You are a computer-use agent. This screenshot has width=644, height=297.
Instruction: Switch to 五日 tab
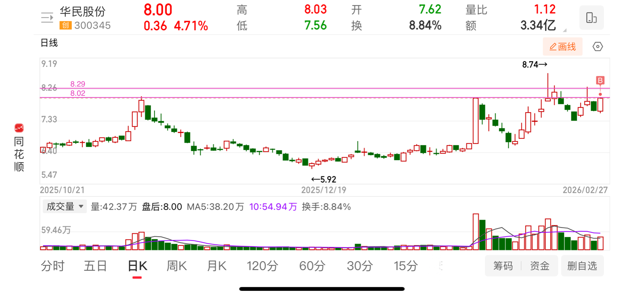click(95, 266)
